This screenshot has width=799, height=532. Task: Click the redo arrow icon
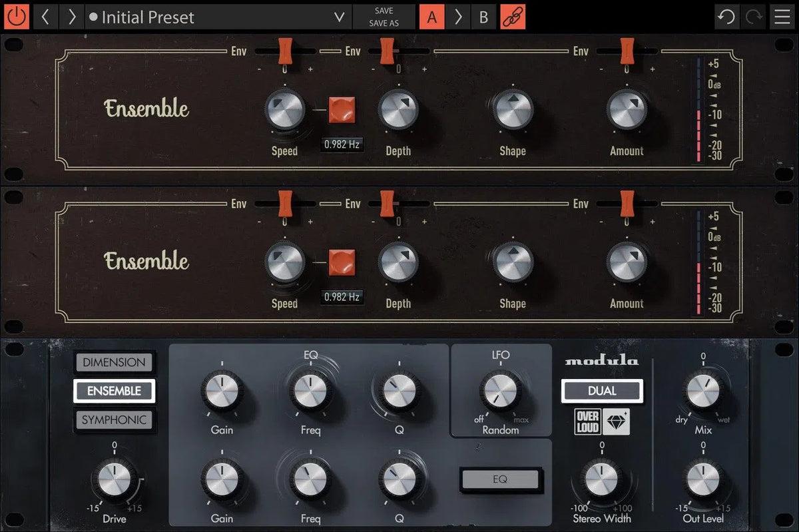point(753,17)
